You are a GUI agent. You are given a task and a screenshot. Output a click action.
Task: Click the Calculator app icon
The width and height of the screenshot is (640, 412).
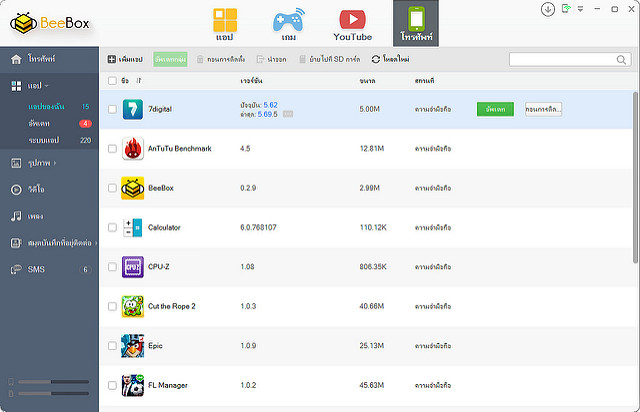133,227
